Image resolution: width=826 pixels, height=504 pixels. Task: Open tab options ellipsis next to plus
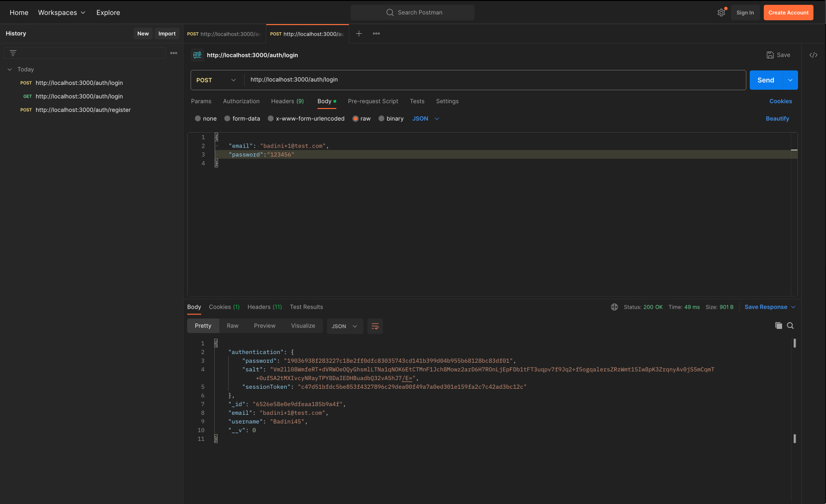(x=376, y=34)
